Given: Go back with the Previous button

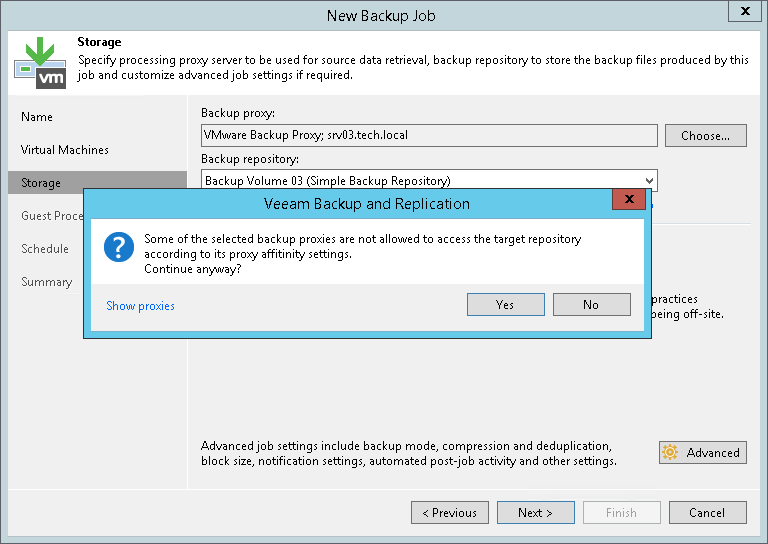Looking at the screenshot, I should tap(450, 513).
